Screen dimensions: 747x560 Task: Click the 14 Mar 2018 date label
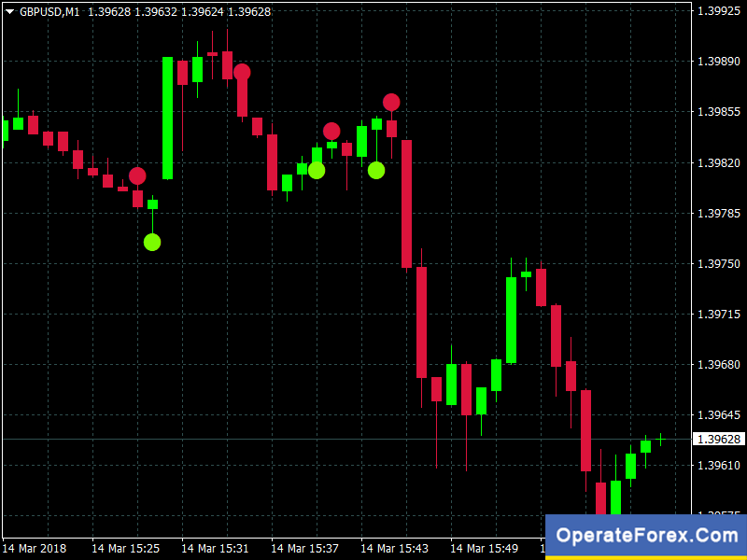(35, 548)
